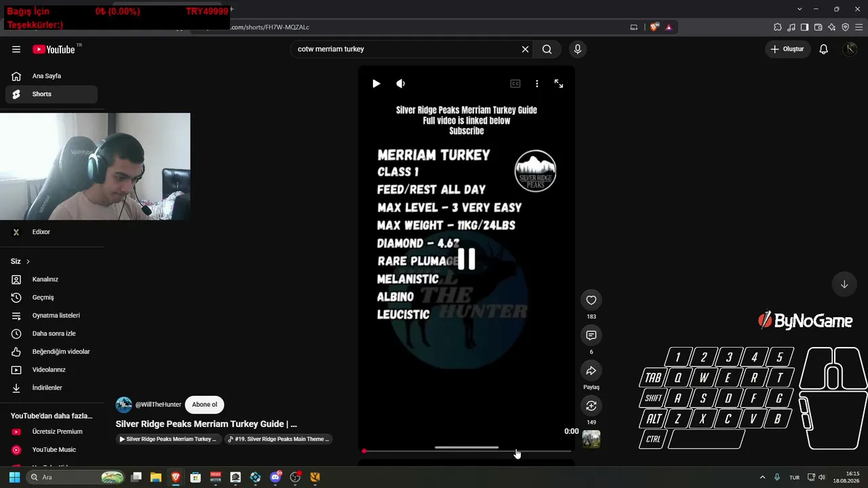Like the Short with the heart

(591, 300)
